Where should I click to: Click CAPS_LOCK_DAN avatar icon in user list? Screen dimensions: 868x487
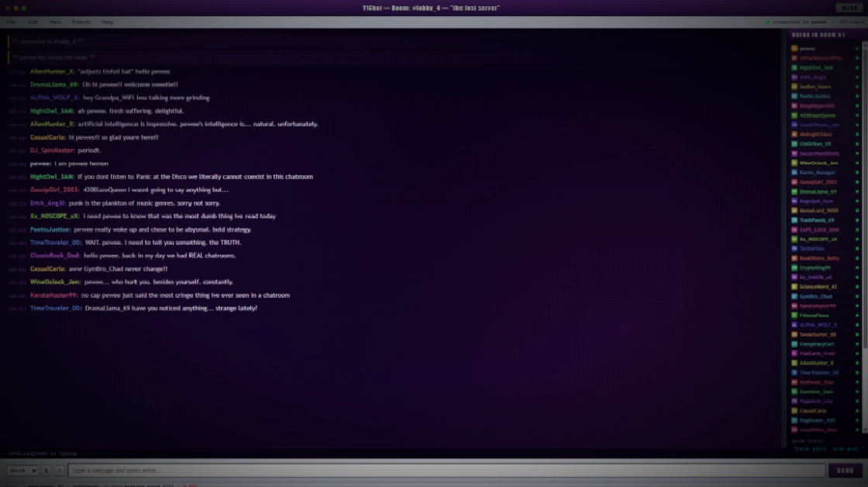(x=794, y=230)
